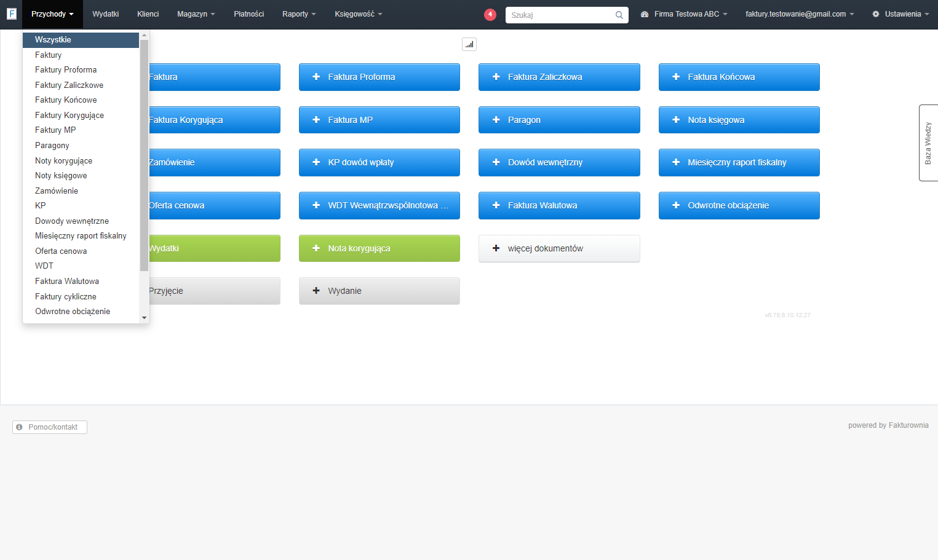
Task: Go to Wydatki in the top navigation
Action: 105,14
